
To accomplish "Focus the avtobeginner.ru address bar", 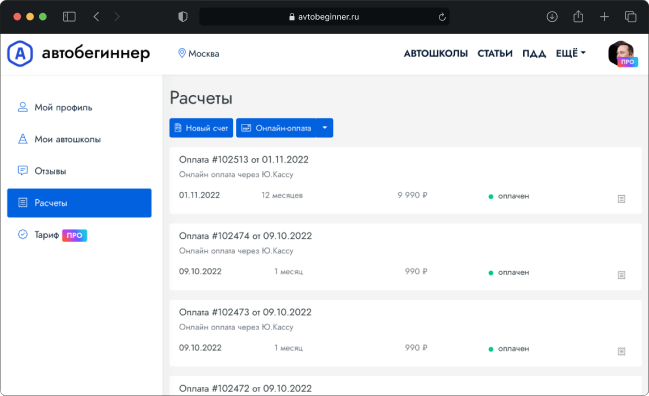I will pos(324,17).
